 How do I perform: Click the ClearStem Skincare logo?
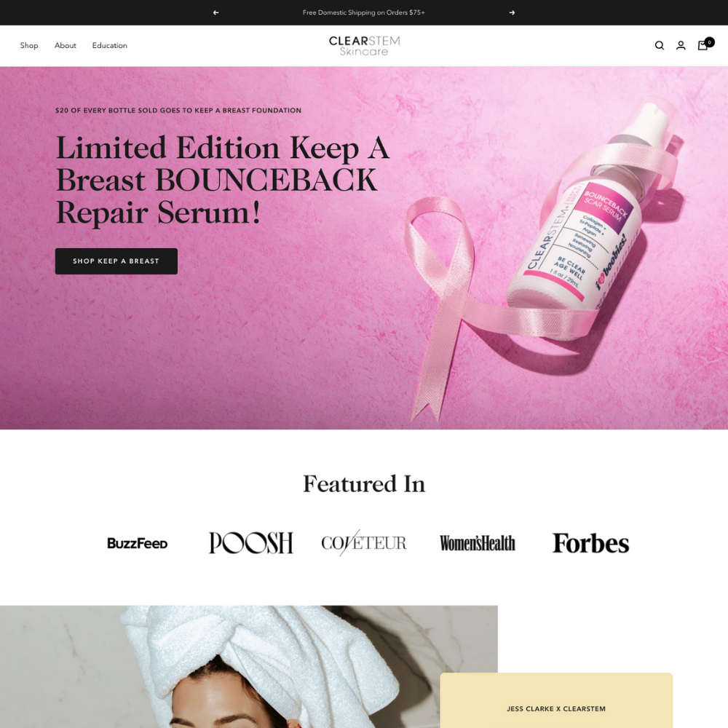[x=364, y=46]
